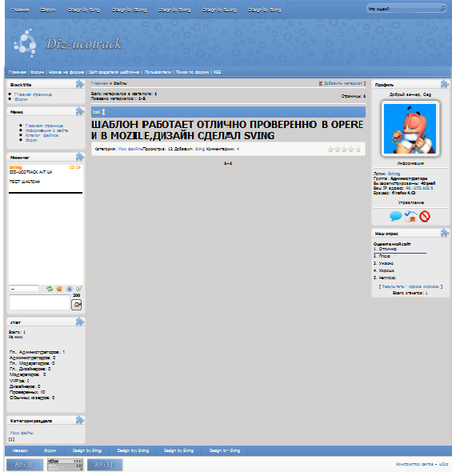
Task: Click the blue user icon in mini-chat
Action: (70, 289)
